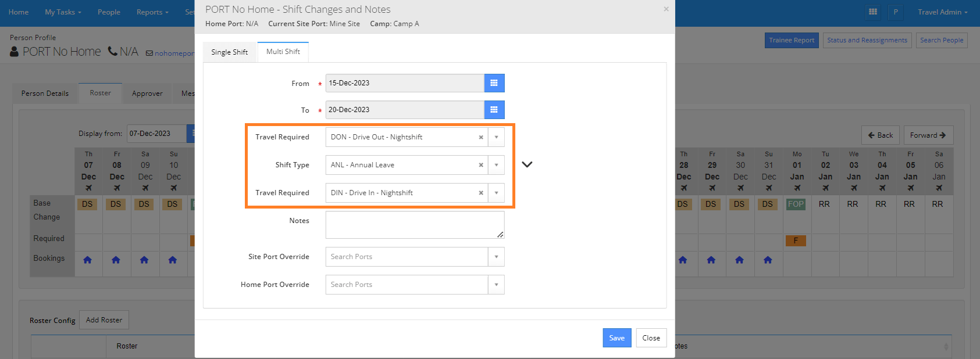
Task: Open the To date calendar picker
Action: click(494, 110)
